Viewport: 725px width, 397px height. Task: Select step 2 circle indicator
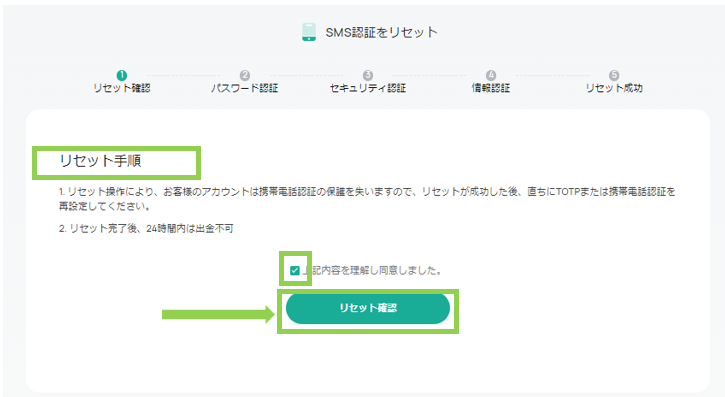pyautogui.click(x=245, y=75)
